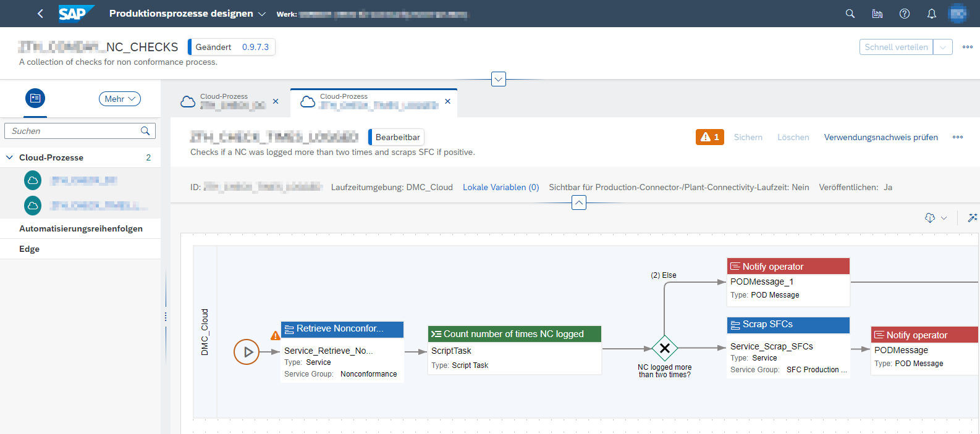The height and width of the screenshot is (434, 980).
Task: Close the active Cloud-Prozess tab
Action: click(448, 101)
